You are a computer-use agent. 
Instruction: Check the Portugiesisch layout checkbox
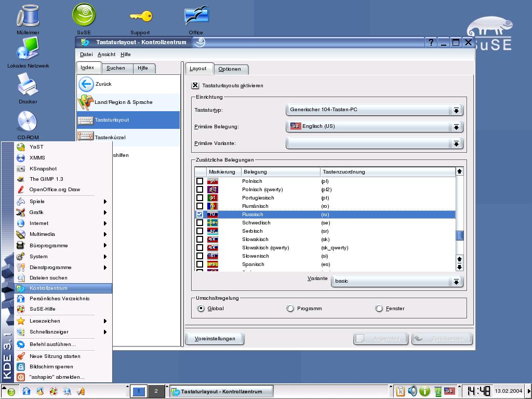click(x=200, y=198)
